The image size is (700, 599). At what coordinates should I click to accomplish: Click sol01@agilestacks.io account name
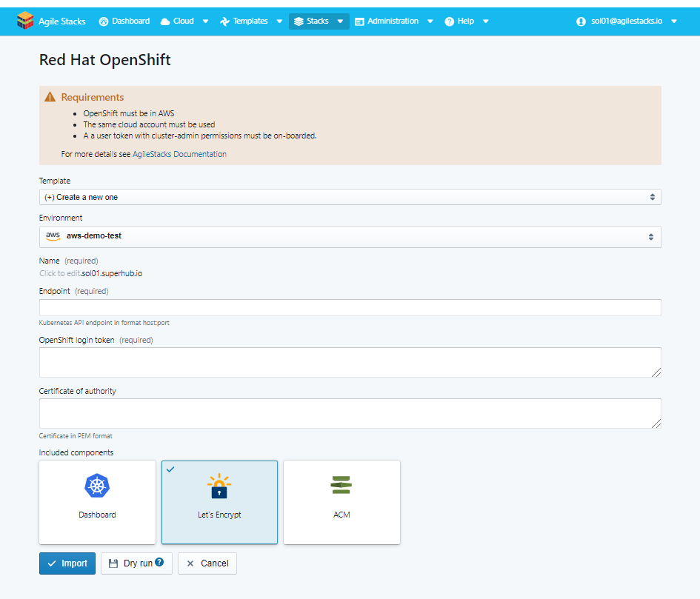(627, 21)
